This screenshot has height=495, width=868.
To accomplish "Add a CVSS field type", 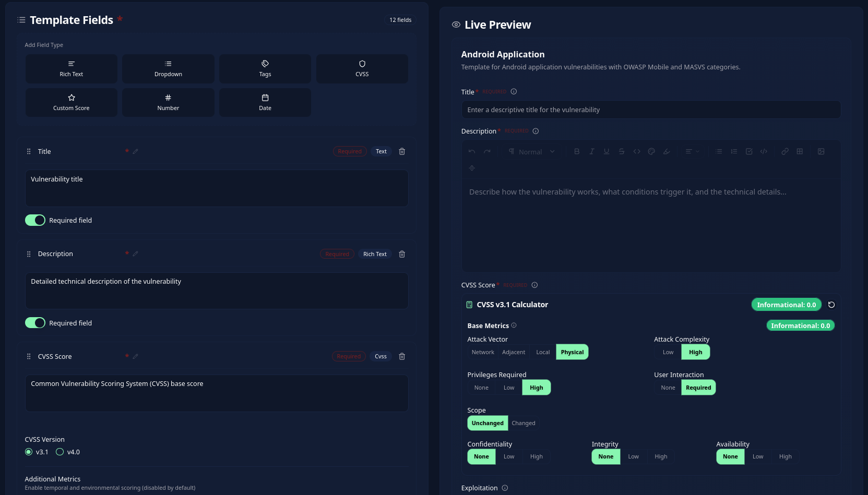I will [x=362, y=69].
